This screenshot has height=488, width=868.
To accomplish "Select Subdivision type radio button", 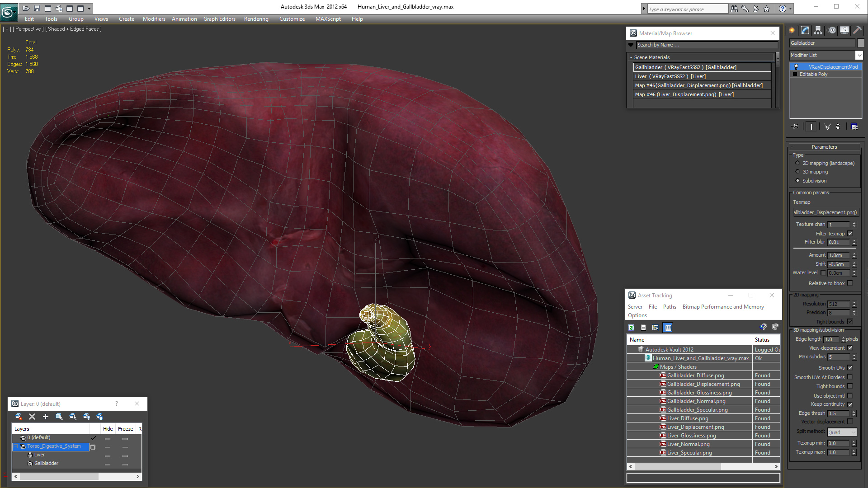I will point(797,181).
